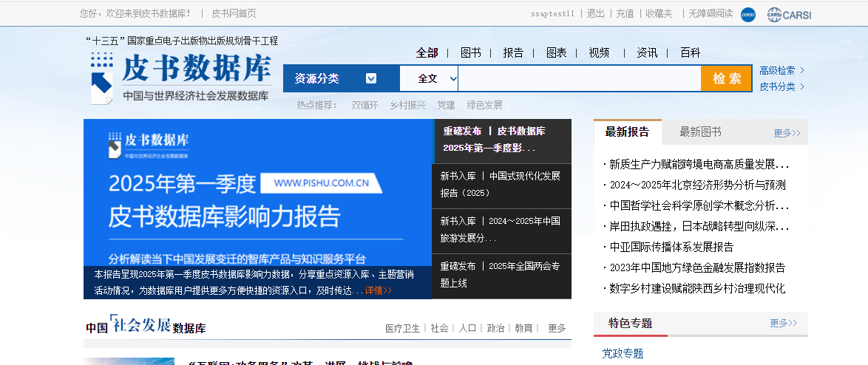The image size is (868, 365).
Task: Click 更多>> beside 最新图书
Action: point(787,133)
